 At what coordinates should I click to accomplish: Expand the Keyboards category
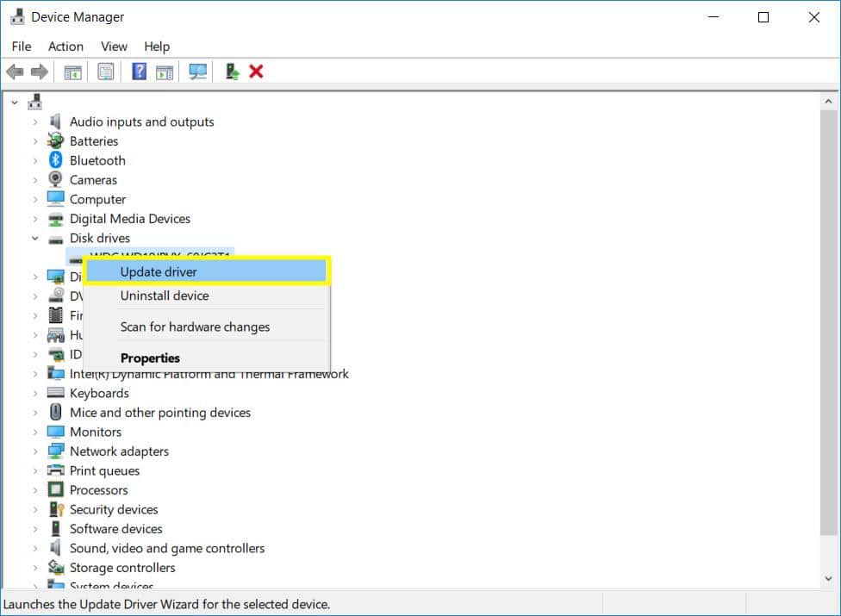35,394
